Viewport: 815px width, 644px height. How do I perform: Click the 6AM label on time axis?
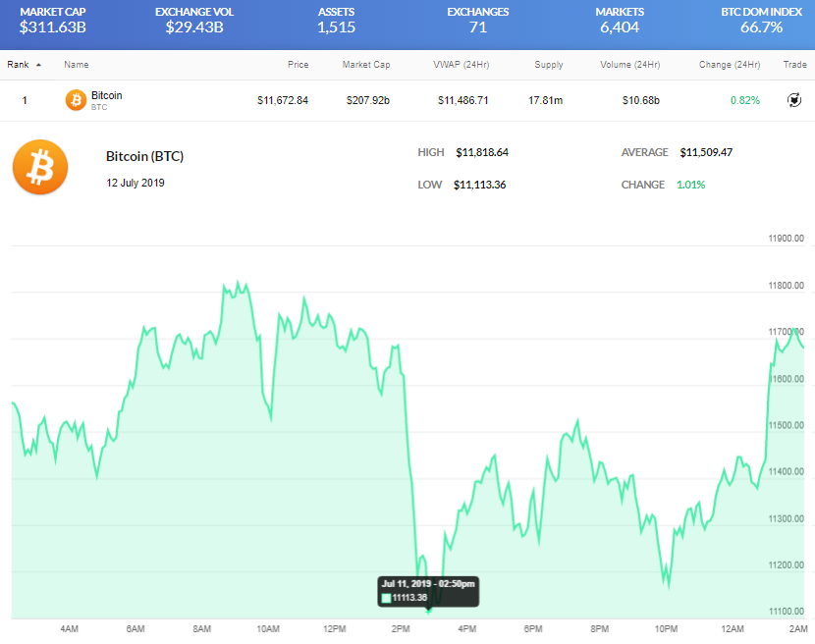point(136,629)
